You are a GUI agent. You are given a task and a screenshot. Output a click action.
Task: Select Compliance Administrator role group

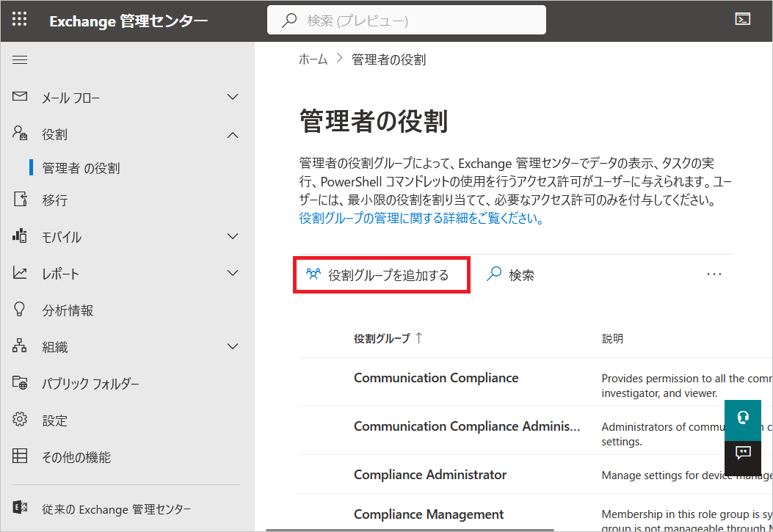[535, 474]
